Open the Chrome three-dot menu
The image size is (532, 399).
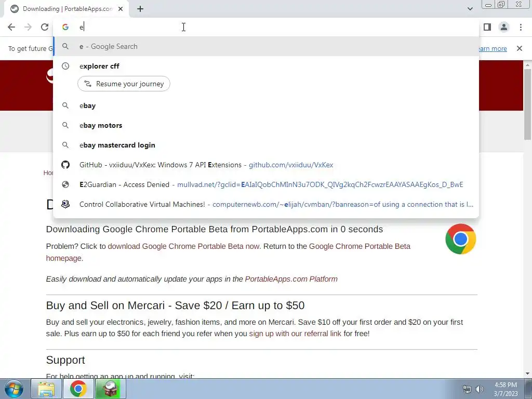[x=521, y=27]
